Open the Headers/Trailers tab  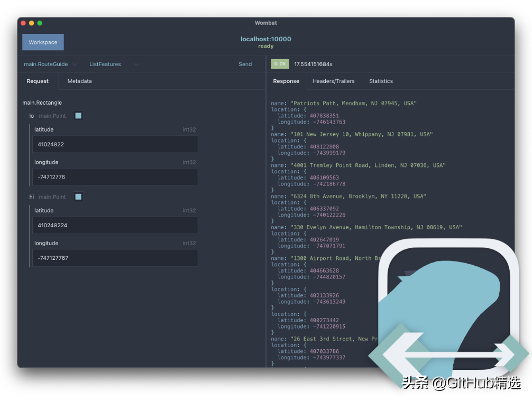pyautogui.click(x=334, y=81)
